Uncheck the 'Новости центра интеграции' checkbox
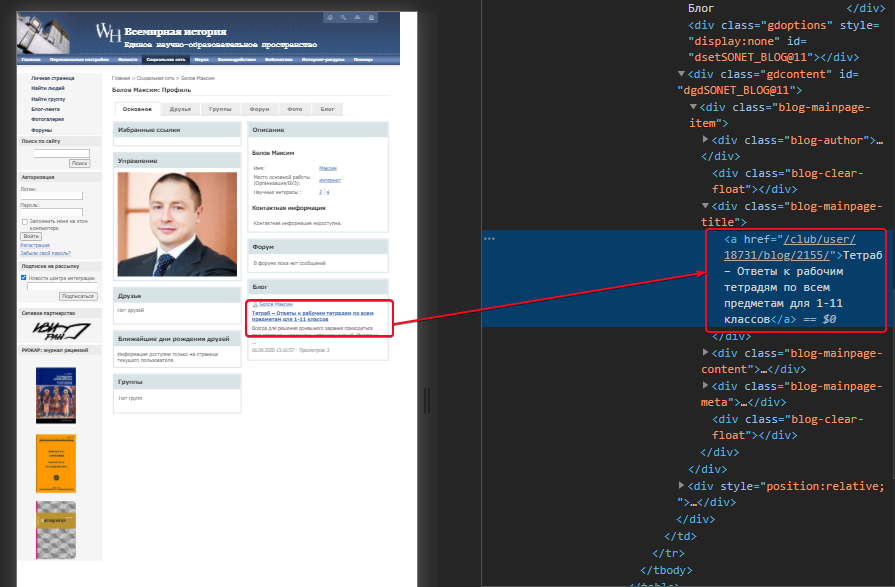Viewport: 895px width, 587px height. [24, 278]
